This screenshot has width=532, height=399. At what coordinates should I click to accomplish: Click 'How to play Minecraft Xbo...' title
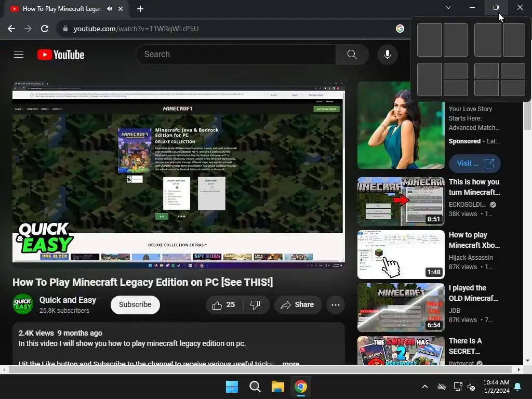(x=474, y=240)
